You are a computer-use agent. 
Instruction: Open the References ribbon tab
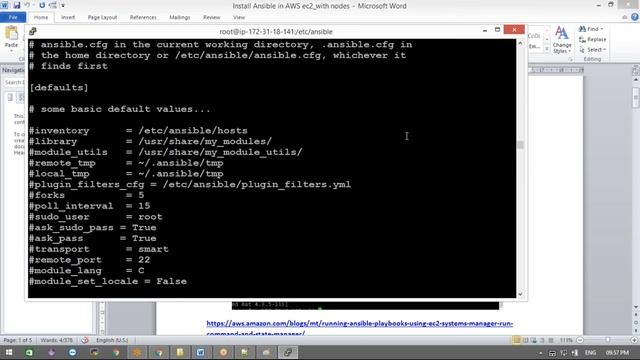[x=143, y=17]
